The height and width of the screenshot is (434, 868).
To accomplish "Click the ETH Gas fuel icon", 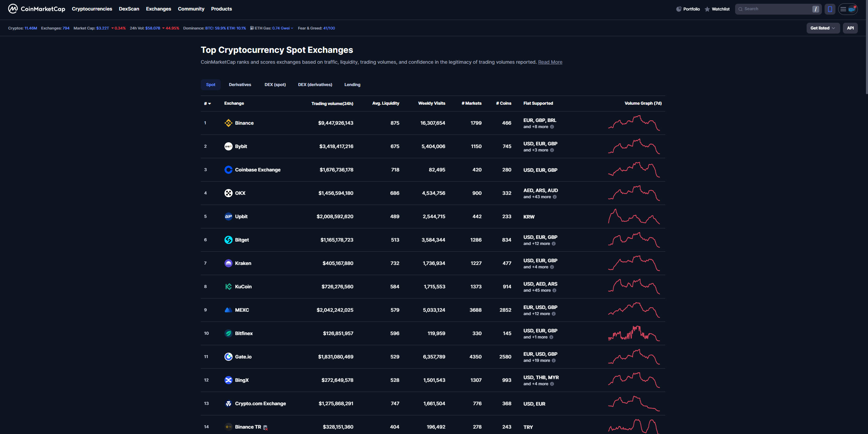I will click(252, 28).
